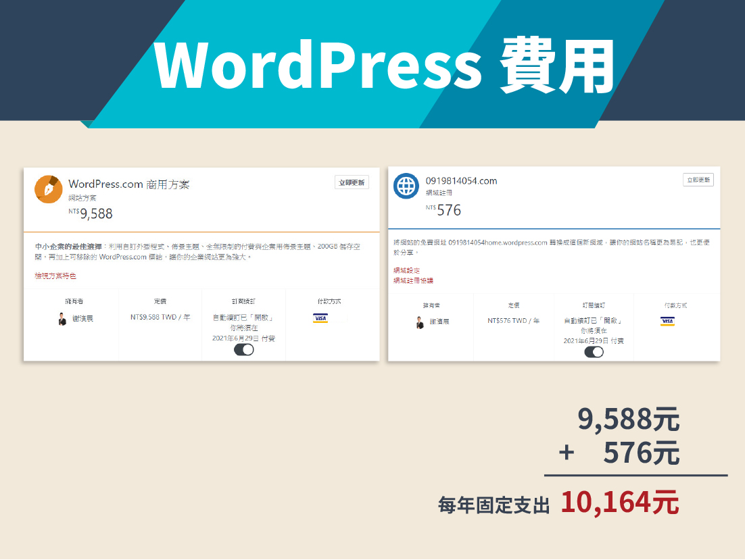Click the '576元' amount in the sum
Viewport: 745px width, 560px height.
click(x=642, y=453)
